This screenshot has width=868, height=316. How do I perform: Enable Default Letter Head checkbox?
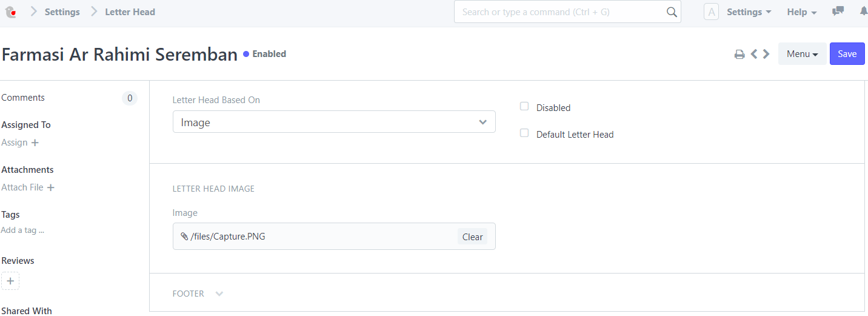click(x=524, y=133)
